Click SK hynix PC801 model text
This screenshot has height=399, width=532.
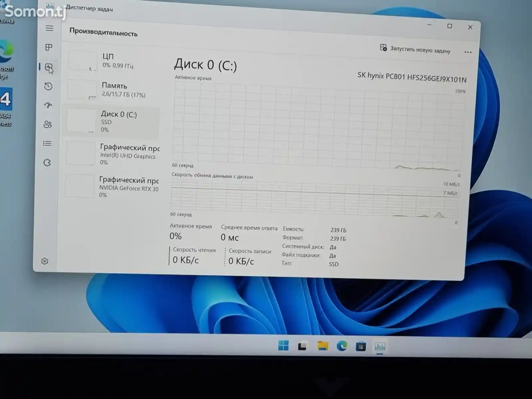click(412, 77)
